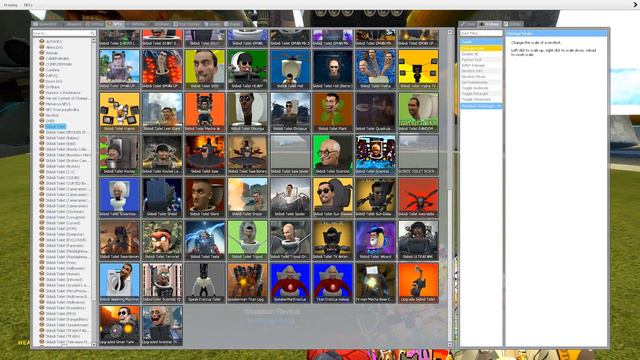Select the Change Scale tool
This screenshot has height=360, width=640.
pyautogui.click(x=481, y=48)
